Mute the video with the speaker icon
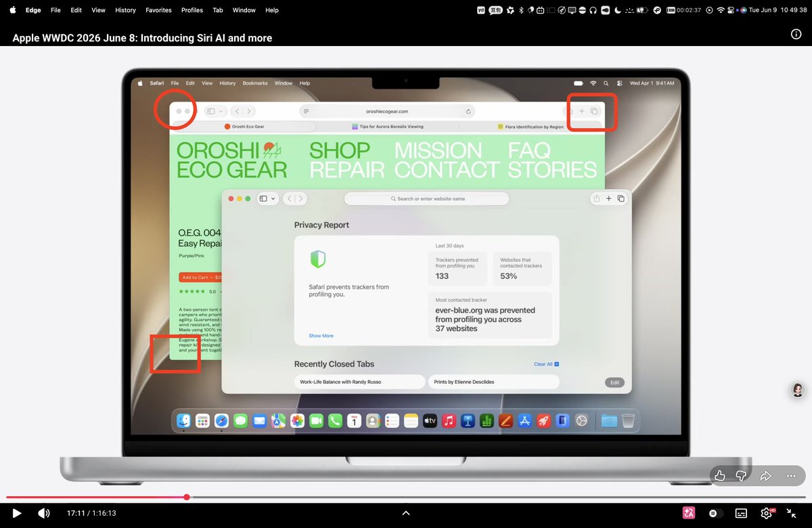 pyautogui.click(x=43, y=513)
